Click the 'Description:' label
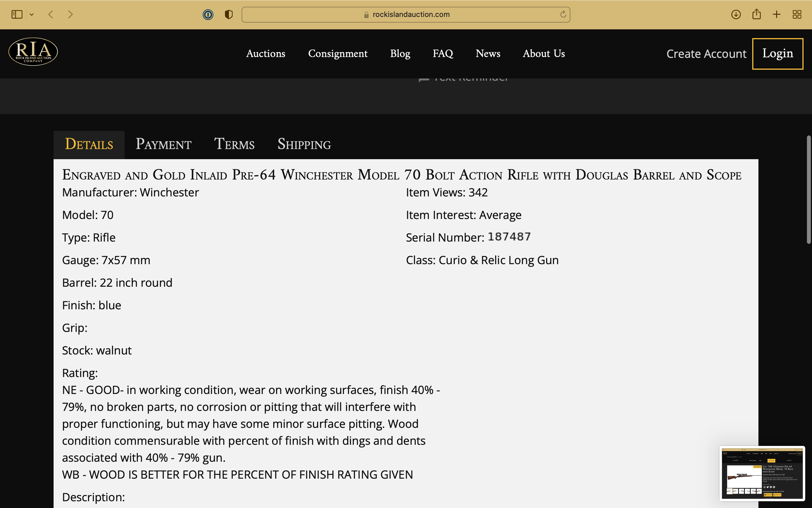Viewport: 812px width, 508px height. pyautogui.click(x=93, y=497)
